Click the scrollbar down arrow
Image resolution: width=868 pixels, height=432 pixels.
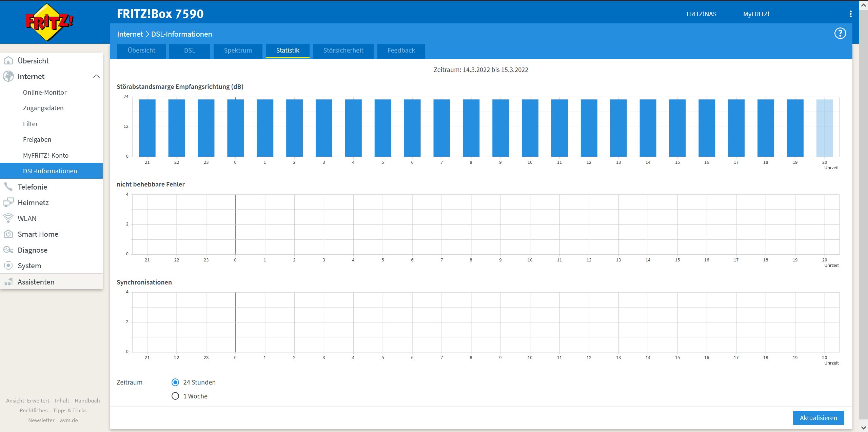pos(864,428)
